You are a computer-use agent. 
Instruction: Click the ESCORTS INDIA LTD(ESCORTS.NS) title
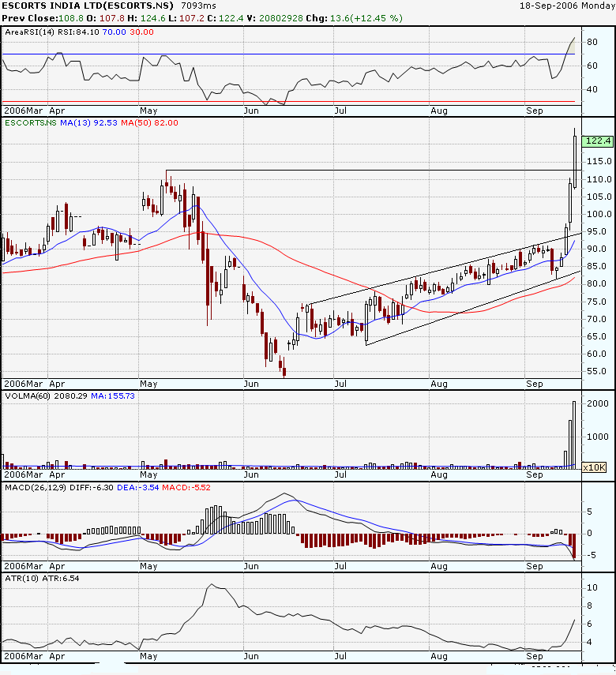[88, 6]
